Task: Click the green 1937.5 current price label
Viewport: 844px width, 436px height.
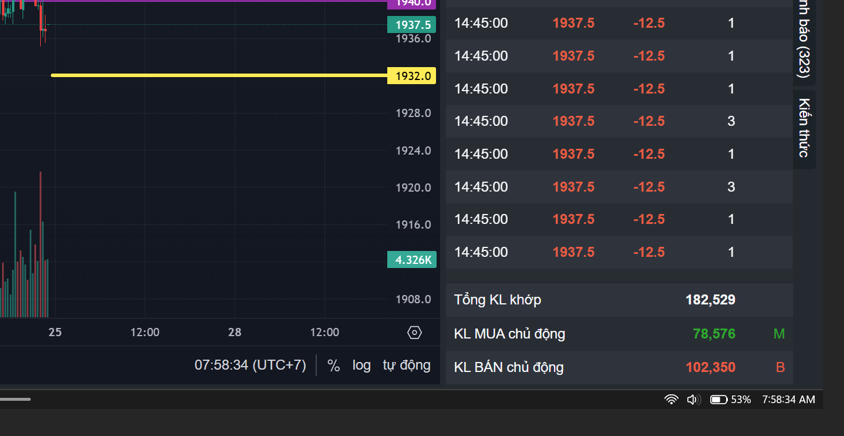Action: [412, 25]
